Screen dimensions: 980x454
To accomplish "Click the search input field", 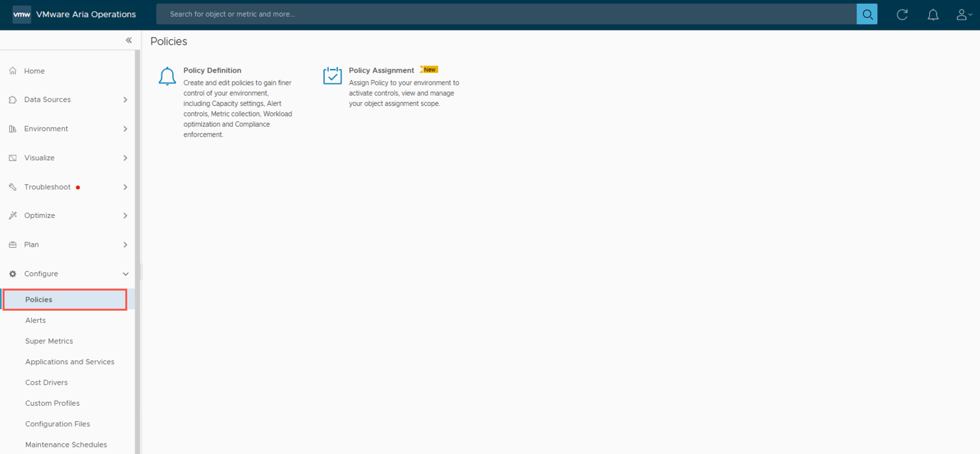I will tap(506, 15).
